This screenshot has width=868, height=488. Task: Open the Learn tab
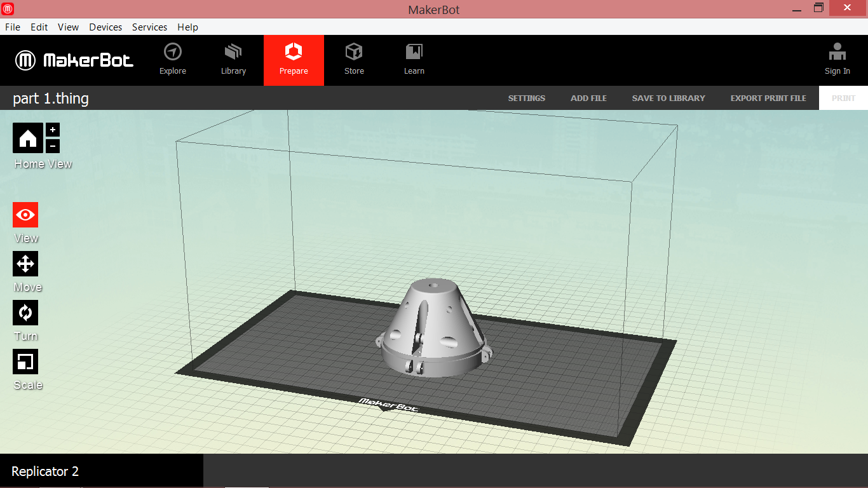pos(414,60)
